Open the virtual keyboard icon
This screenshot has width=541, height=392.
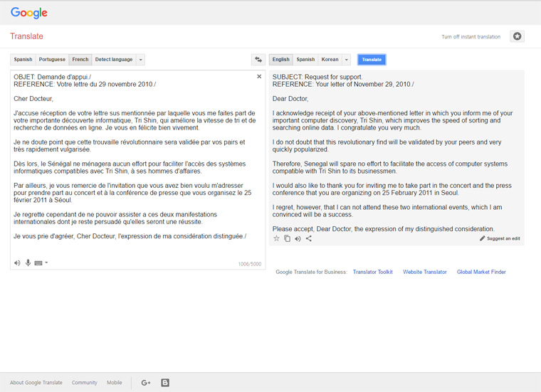click(38, 263)
